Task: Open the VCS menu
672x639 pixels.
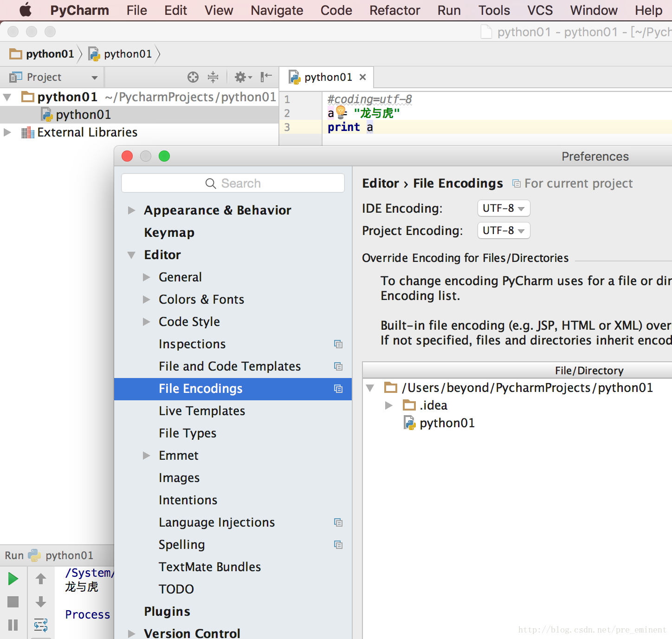Action: 540,10
